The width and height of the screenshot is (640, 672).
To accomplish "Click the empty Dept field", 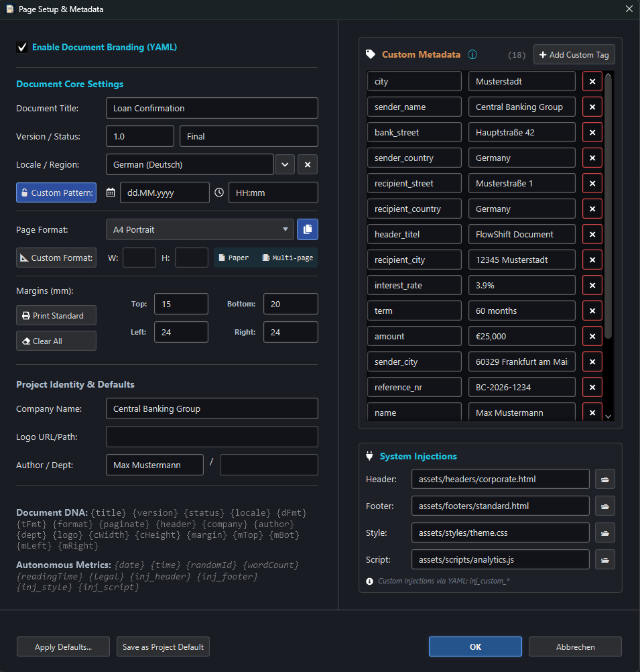I will pyautogui.click(x=269, y=465).
